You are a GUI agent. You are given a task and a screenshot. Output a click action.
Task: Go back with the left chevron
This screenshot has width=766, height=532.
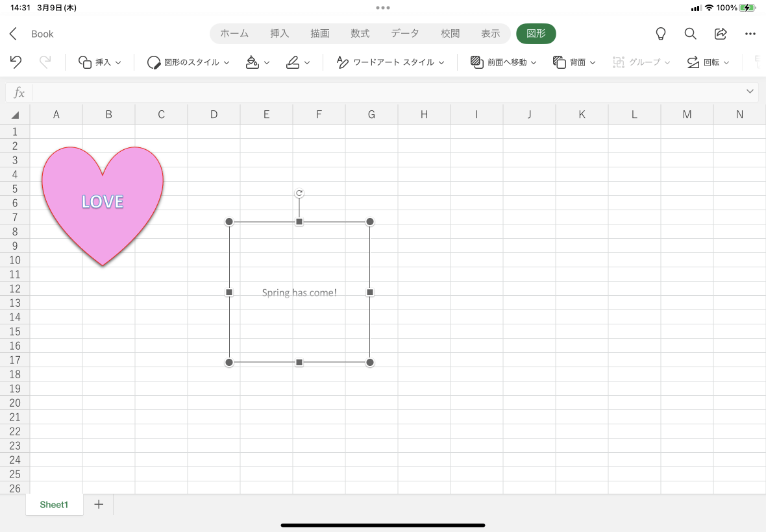pos(13,34)
